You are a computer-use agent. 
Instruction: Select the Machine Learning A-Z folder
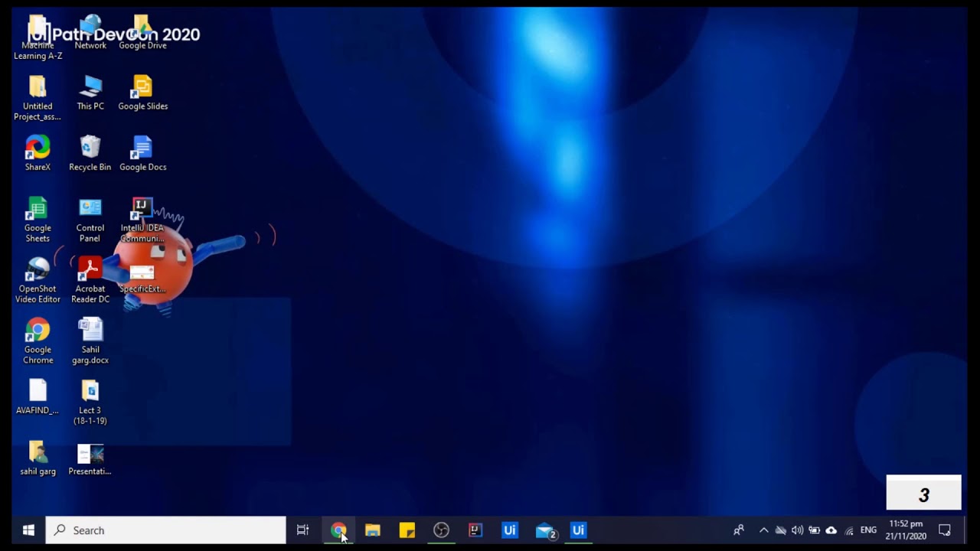tap(38, 38)
